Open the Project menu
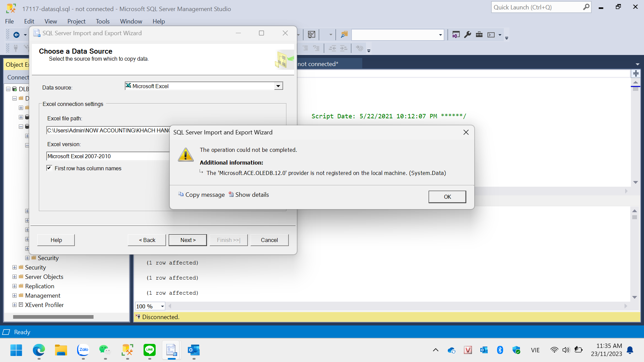The image size is (644, 362). coord(76,21)
